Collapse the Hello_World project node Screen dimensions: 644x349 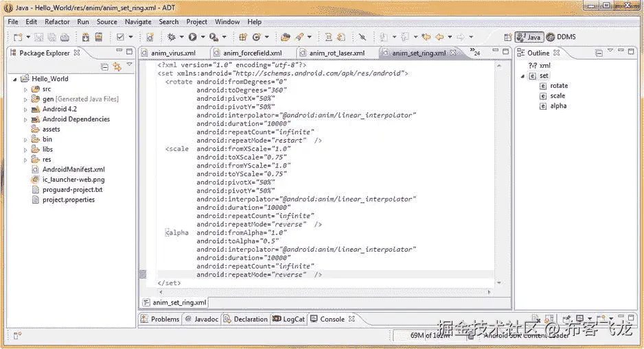[15, 79]
